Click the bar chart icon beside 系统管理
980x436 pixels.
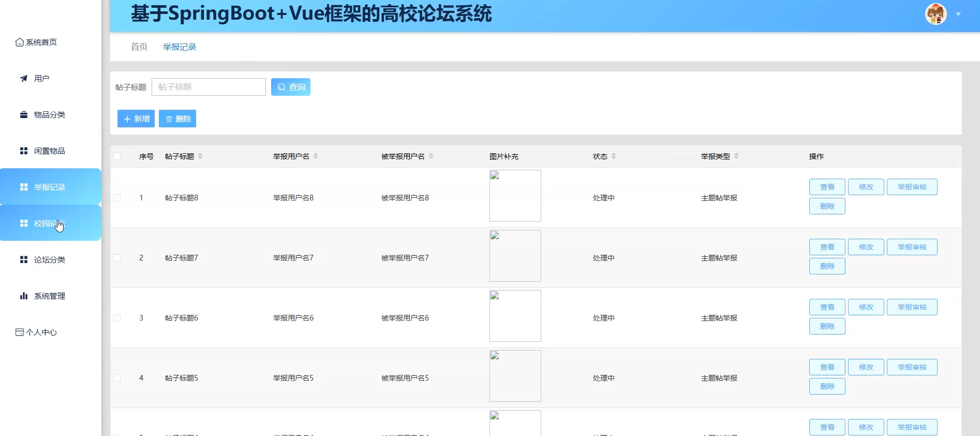coord(24,296)
